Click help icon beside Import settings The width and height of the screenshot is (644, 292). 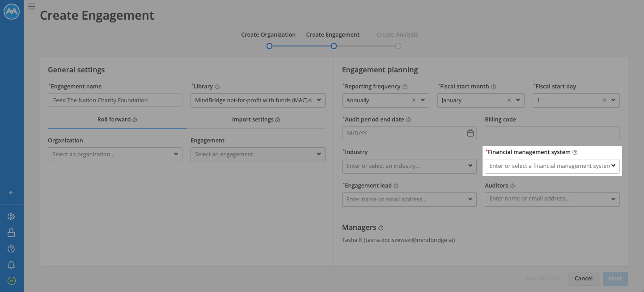pos(278,120)
